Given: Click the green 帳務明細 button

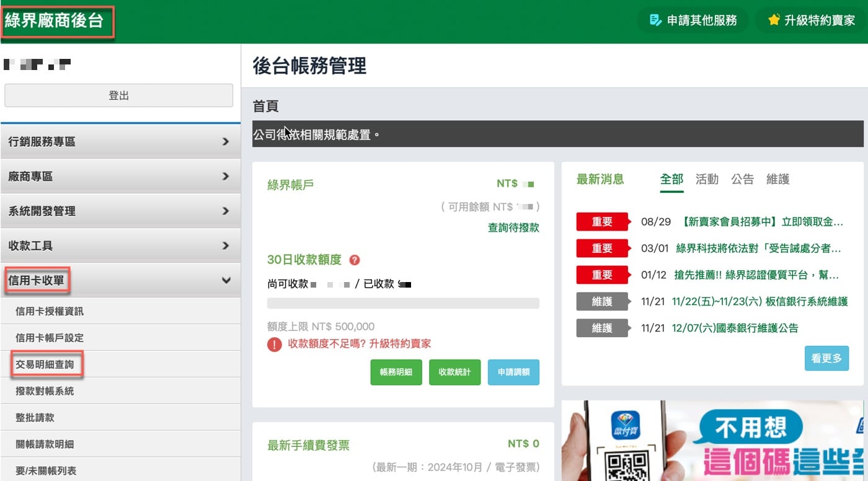Looking at the screenshot, I should (x=396, y=373).
